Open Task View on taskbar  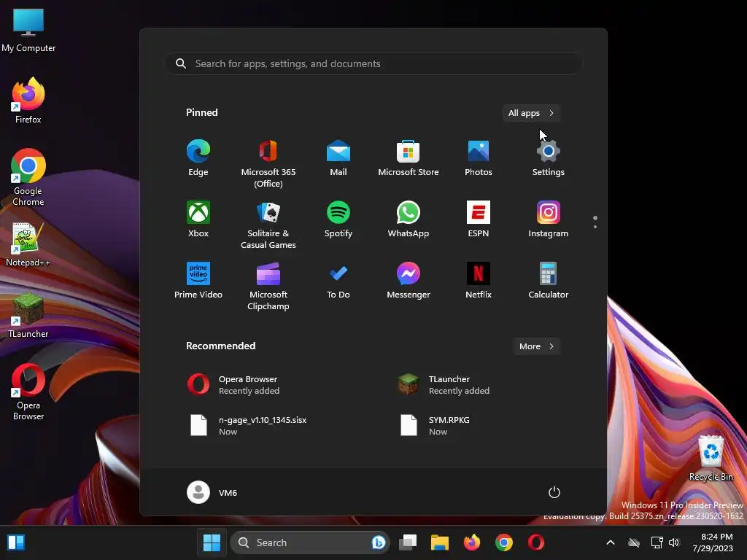point(408,542)
